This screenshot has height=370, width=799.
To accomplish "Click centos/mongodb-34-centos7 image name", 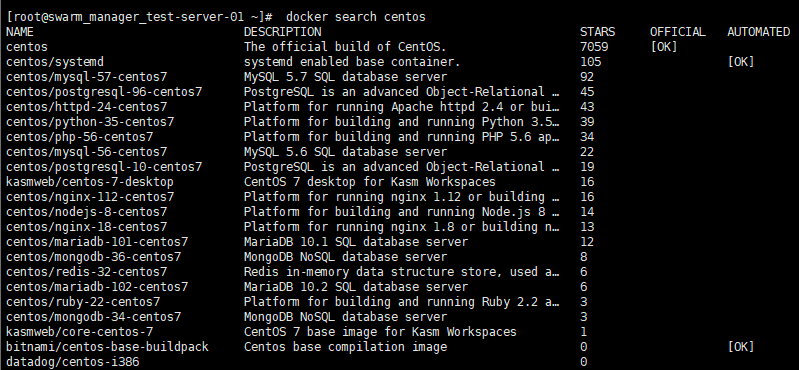I will pos(94,316).
